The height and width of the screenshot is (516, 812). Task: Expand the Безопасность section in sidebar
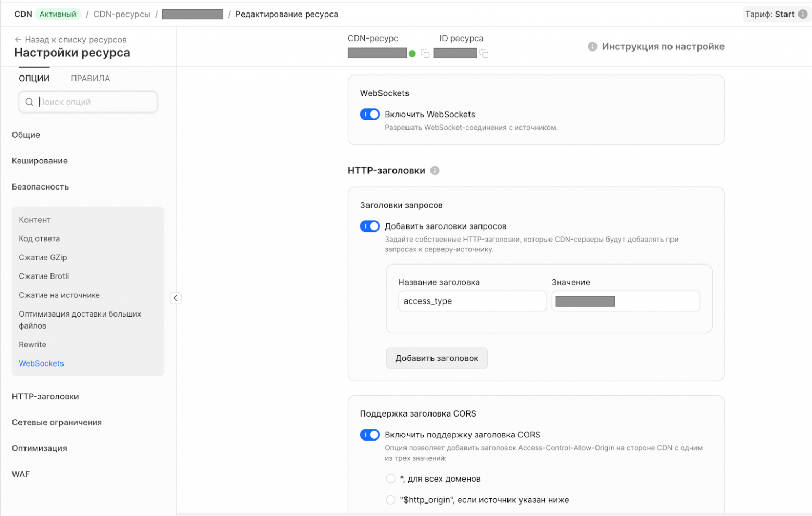(40, 187)
